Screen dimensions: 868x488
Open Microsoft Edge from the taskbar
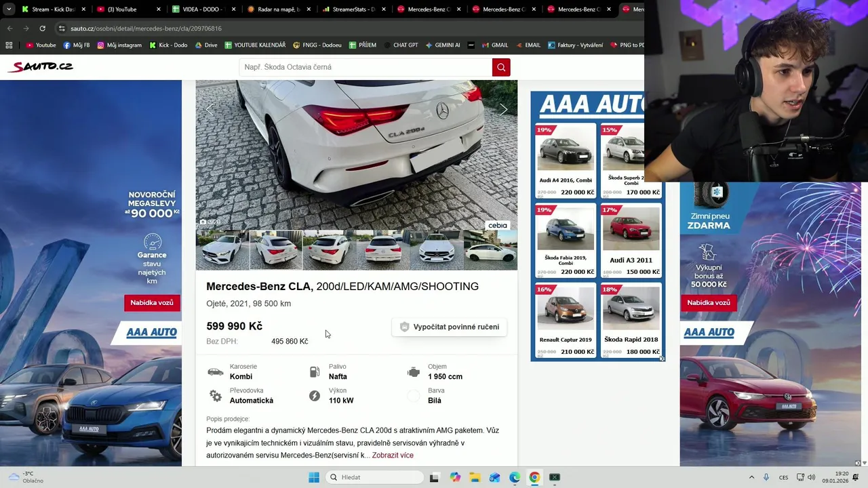click(515, 477)
